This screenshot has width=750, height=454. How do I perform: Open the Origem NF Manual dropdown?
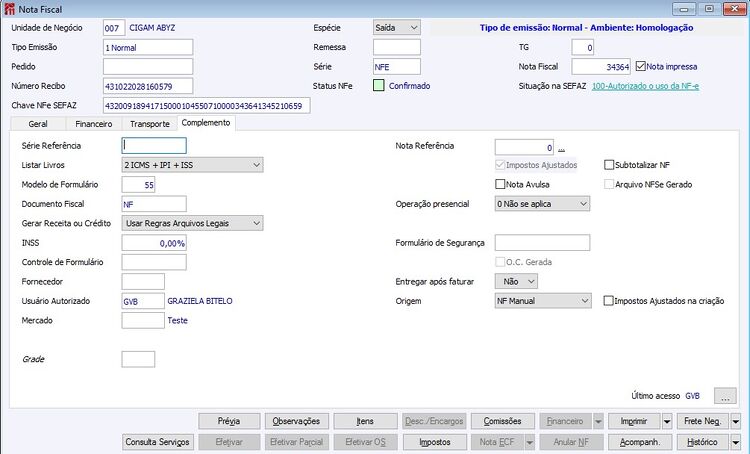point(543,301)
